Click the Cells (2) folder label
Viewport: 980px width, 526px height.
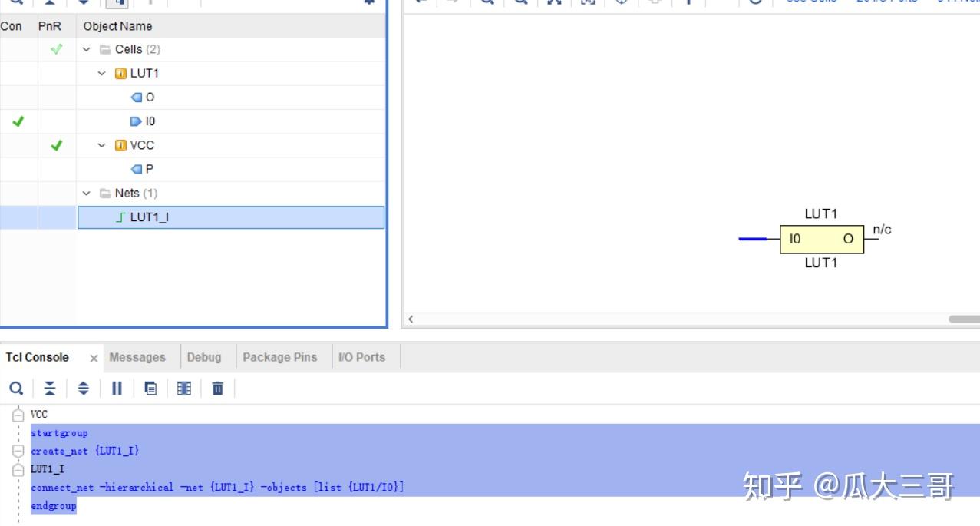137,49
